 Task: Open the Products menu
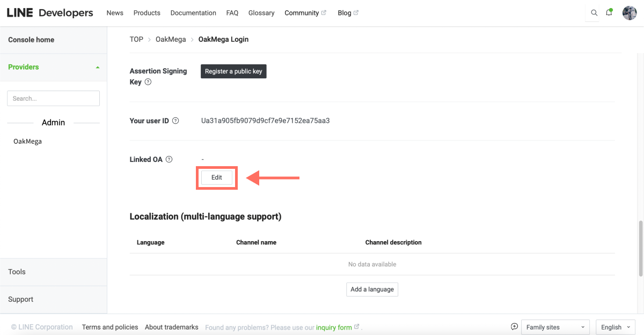click(x=147, y=13)
